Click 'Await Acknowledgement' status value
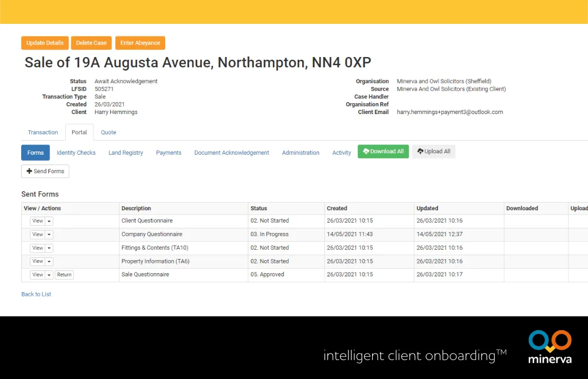 tap(126, 81)
